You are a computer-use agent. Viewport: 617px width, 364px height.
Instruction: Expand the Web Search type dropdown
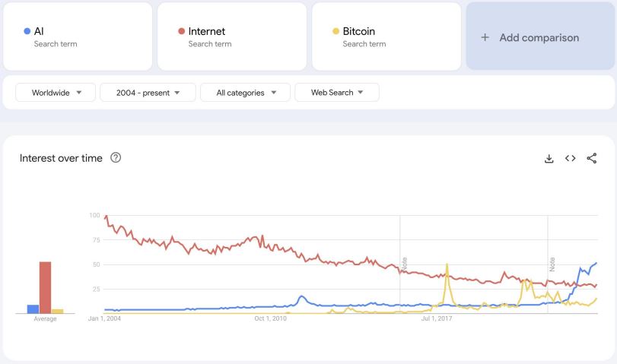tap(336, 93)
